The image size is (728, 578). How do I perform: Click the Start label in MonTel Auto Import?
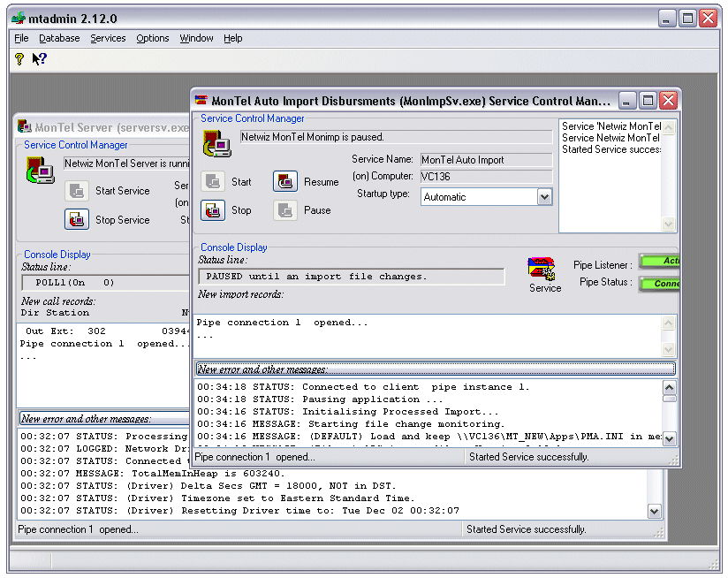click(x=241, y=182)
